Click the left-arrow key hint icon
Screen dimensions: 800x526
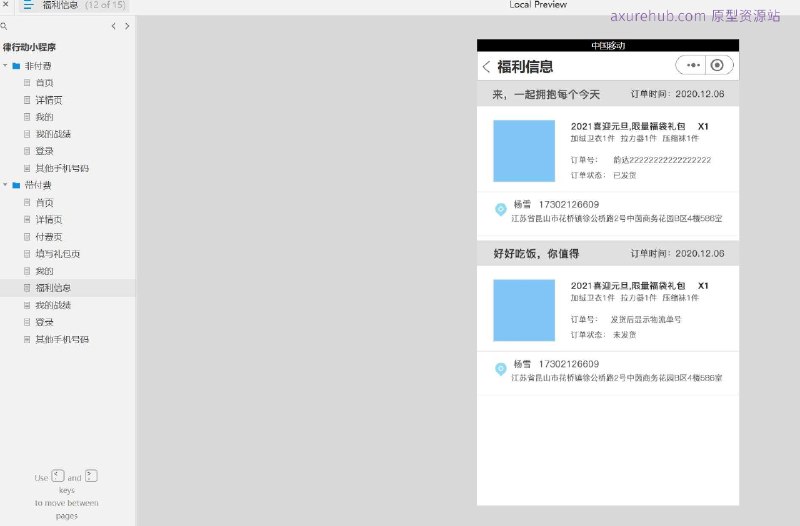pos(58,476)
